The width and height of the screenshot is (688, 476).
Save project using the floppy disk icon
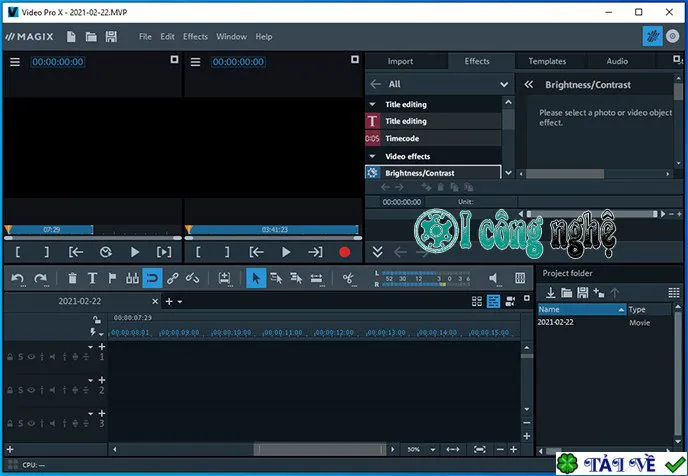click(111, 37)
